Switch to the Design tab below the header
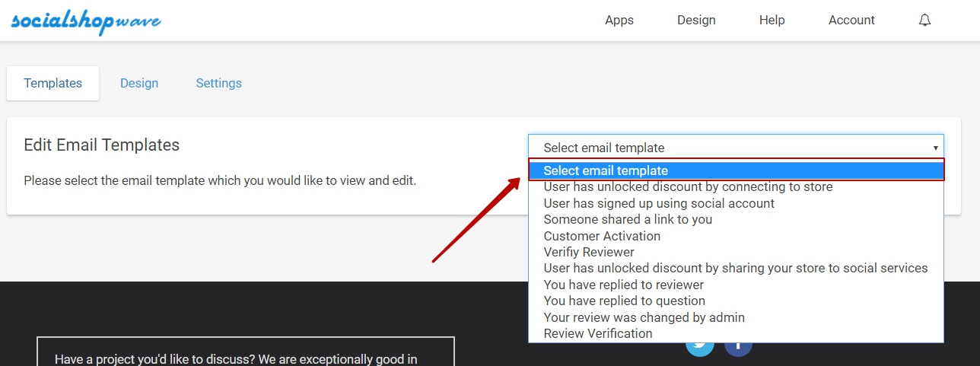This screenshot has width=980, height=366. [139, 84]
